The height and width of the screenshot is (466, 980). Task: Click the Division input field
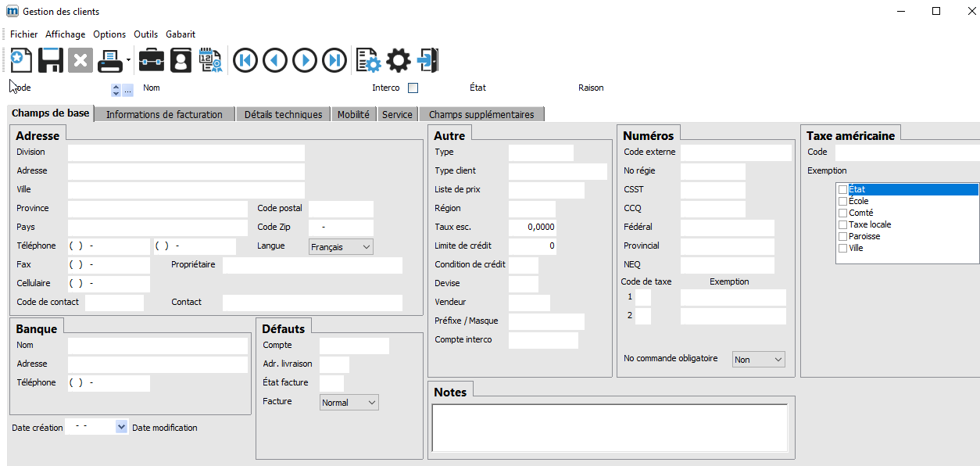pyautogui.click(x=186, y=152)
